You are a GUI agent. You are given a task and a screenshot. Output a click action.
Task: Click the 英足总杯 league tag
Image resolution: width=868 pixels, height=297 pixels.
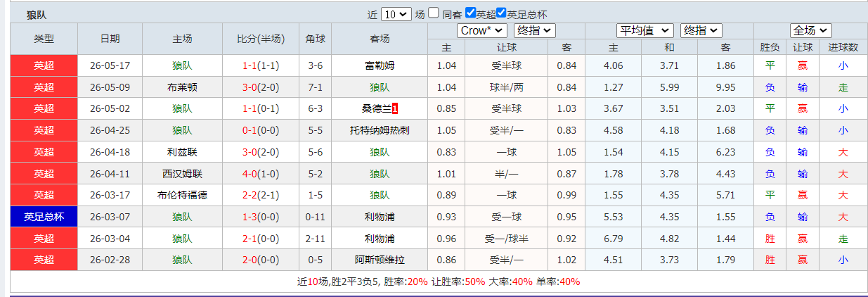click(x=44, y=217)
